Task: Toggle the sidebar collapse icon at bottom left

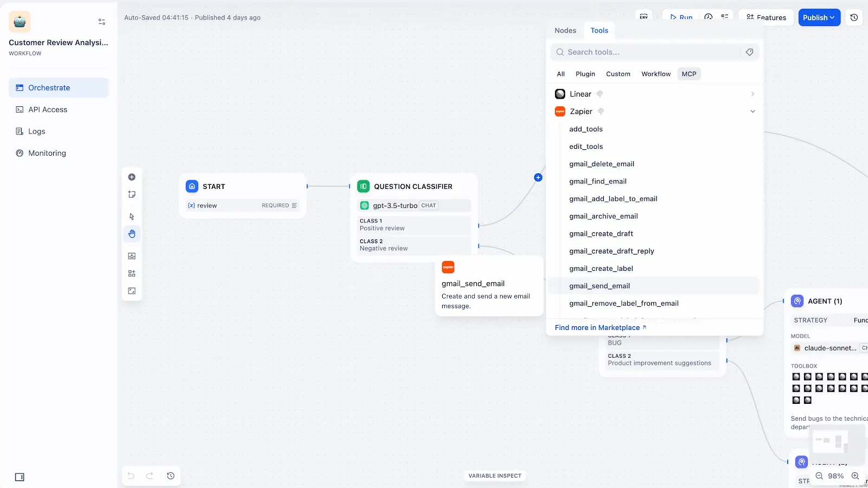Action: pyautogui.click(x=20, y=477)
